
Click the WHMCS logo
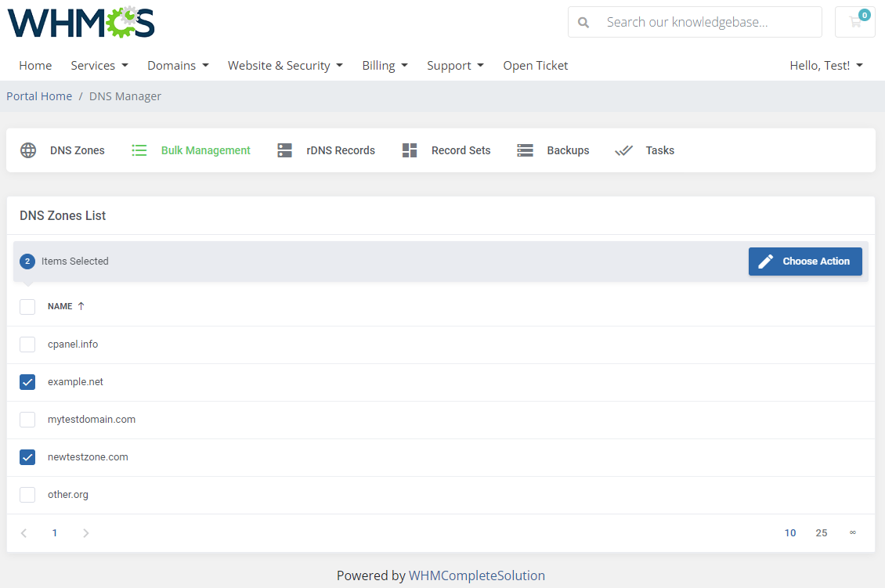80,22
